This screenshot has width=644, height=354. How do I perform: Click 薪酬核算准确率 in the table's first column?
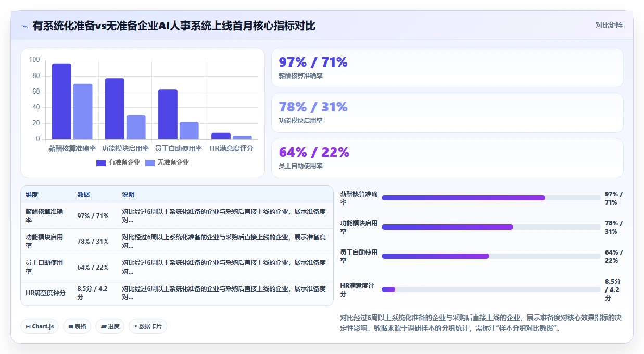click(x=45, y=216)
